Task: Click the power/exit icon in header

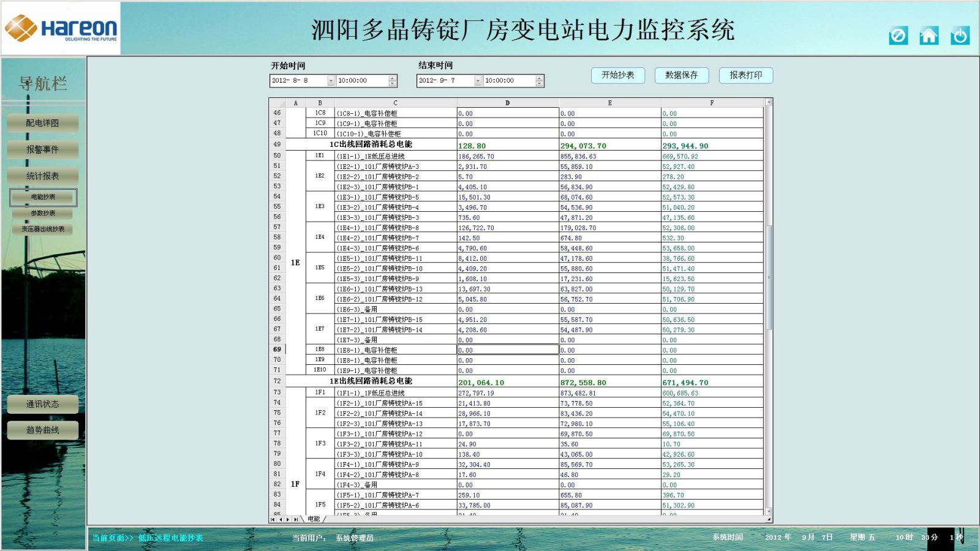Action: [960, 36]
